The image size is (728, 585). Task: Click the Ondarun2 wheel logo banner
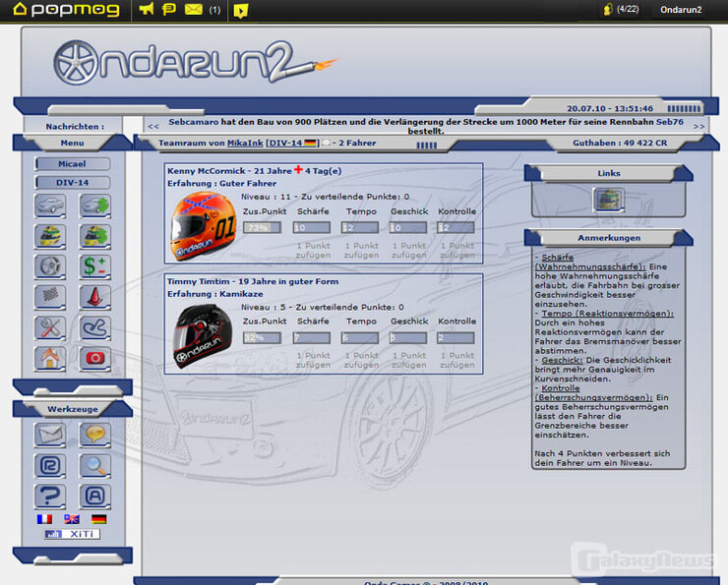195,62
